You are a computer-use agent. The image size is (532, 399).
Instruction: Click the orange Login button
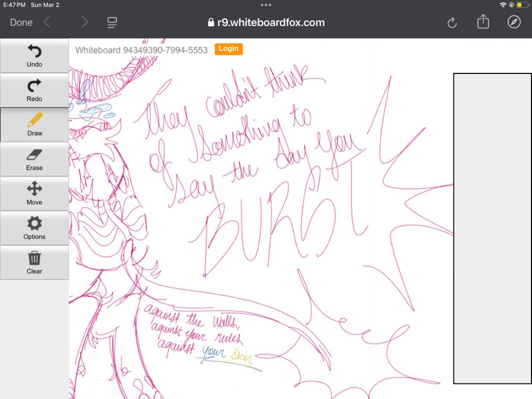[228, 49]
